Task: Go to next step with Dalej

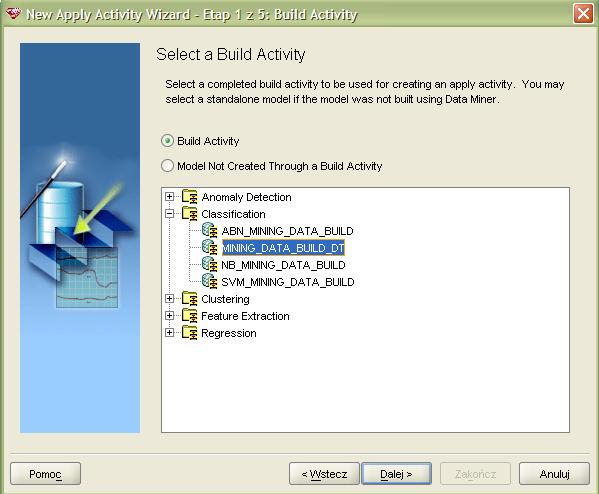Action: [397, 474]
